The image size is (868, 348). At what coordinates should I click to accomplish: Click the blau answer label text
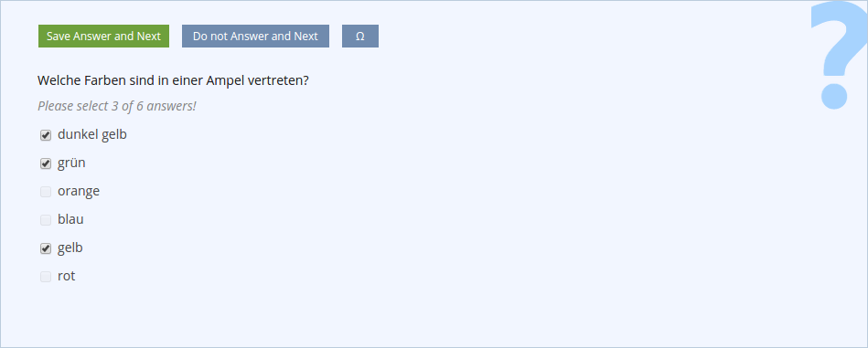[x=70, y=219]
